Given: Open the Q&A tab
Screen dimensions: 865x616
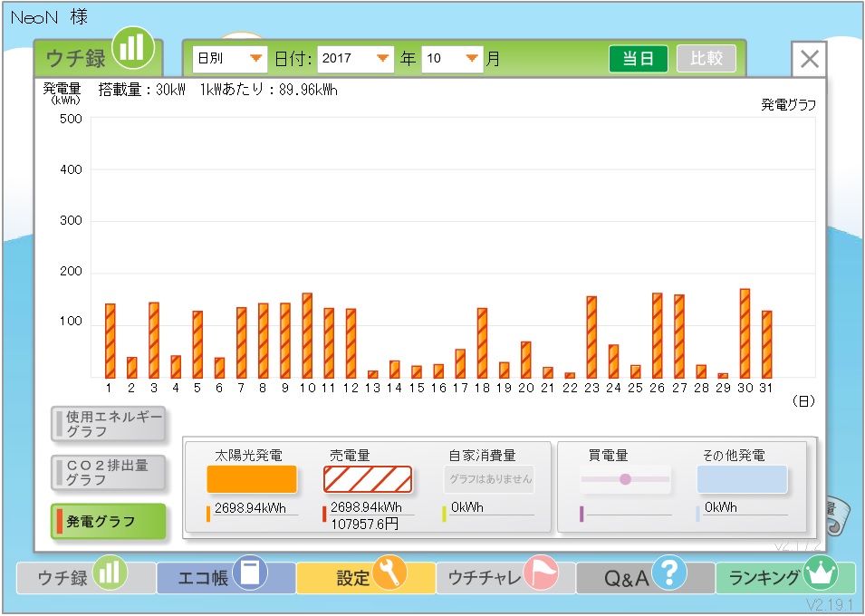Looking at the screenshot, I should pos(646,578).
